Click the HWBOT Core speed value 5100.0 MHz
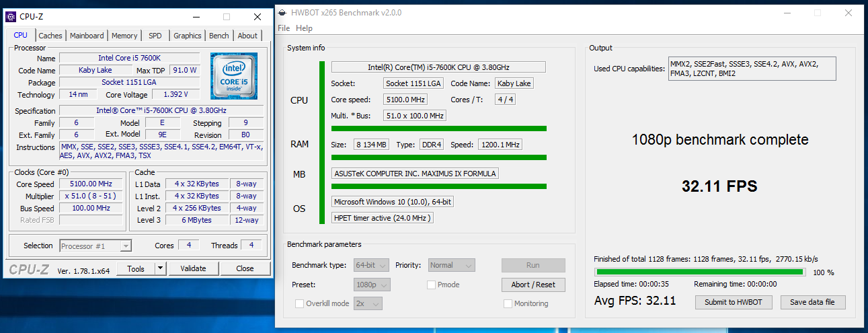868x333 pixels. click(405, 100)
